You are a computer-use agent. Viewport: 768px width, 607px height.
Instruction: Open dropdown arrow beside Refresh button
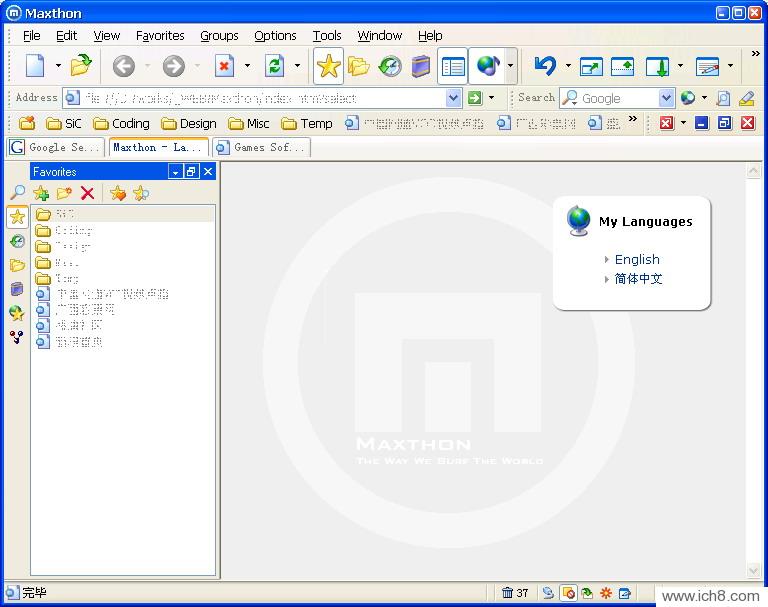[297, 66]
